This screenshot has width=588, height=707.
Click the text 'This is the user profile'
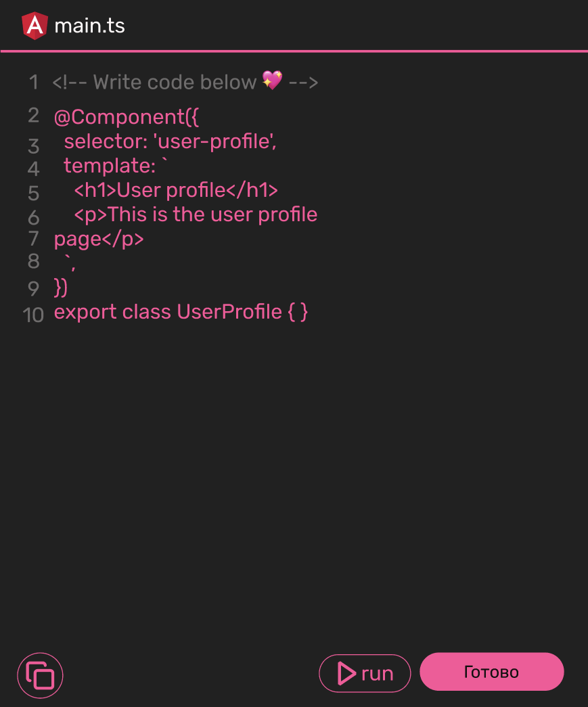pyautogui.click(x=212, y=214)
